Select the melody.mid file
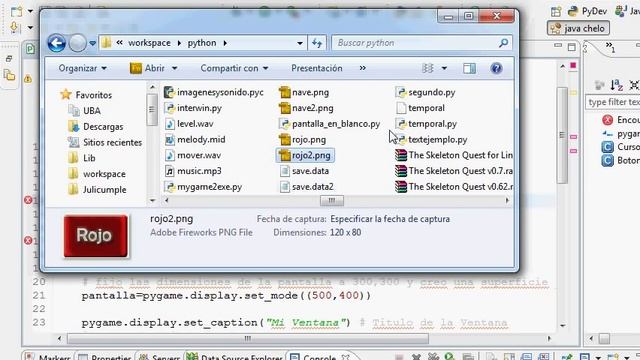Viewport: 640px width, 360px height. [195, 140]
